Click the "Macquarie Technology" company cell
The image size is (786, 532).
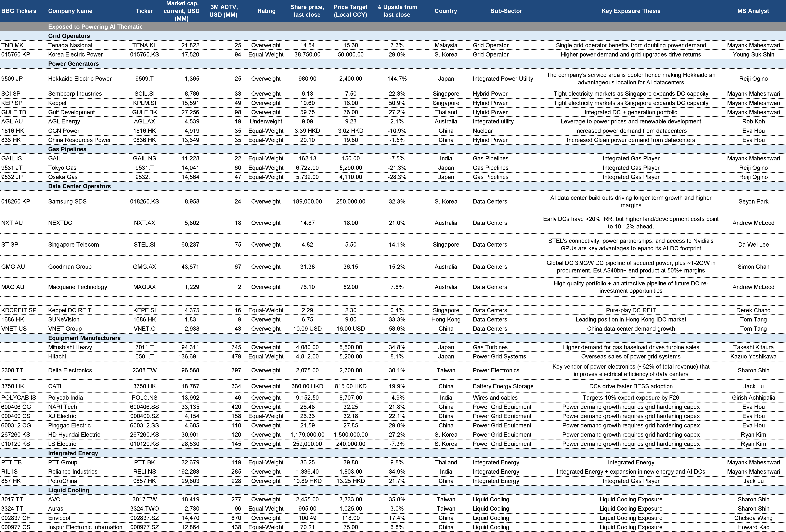coord(77,287)
